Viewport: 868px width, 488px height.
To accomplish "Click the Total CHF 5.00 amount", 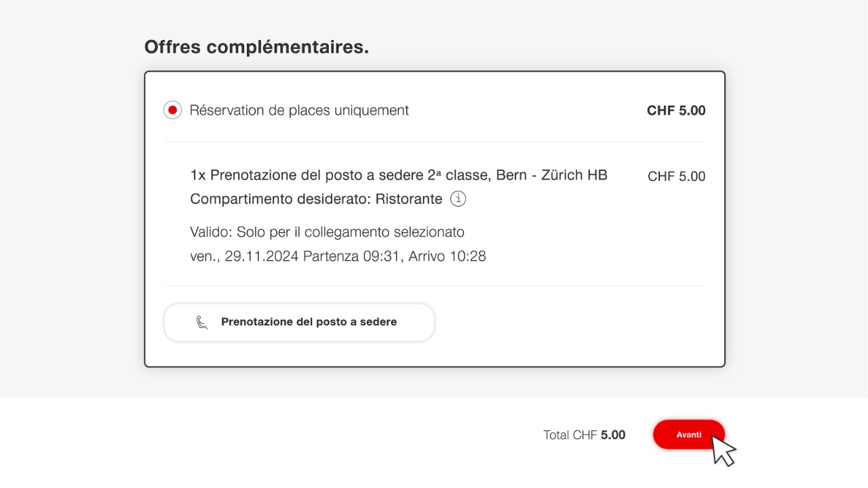I will pos(584,434).
